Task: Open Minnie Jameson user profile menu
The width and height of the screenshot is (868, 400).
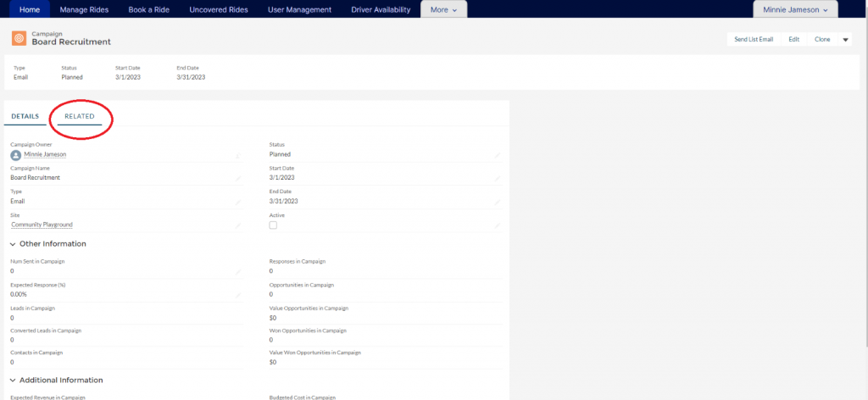Action: pyautogui.click(x=795, y=9)
